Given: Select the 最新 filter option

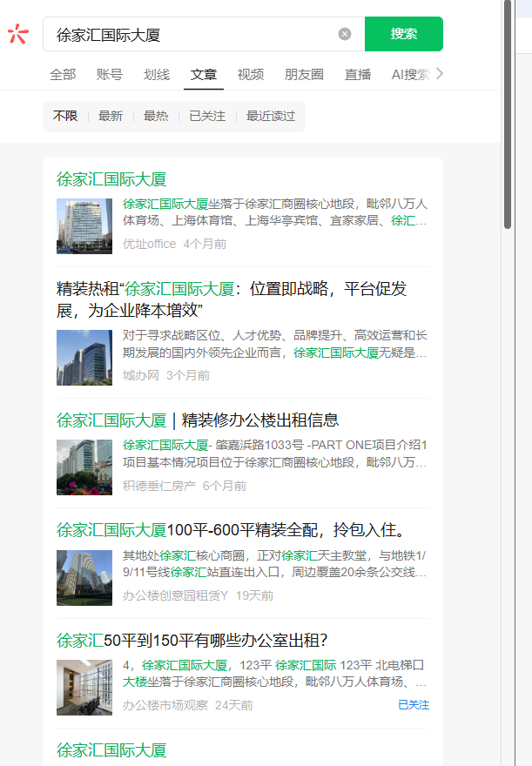Looking at the screenshot, I should 111,116.
